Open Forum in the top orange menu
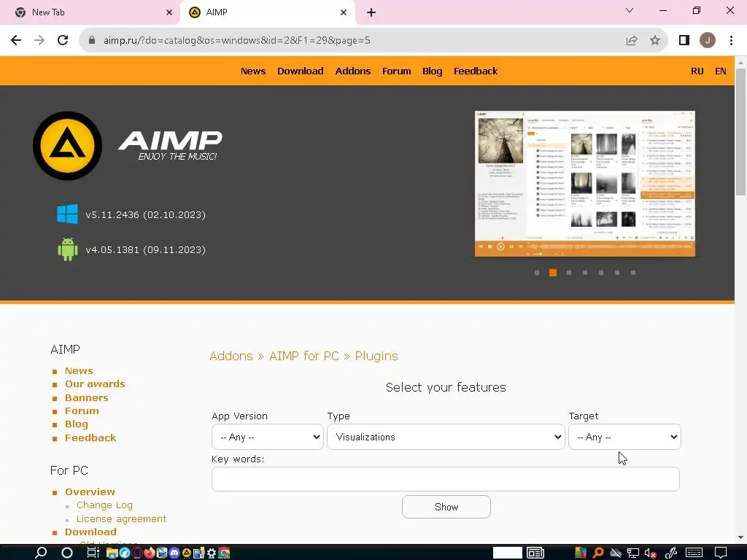The height and width of the screenshot is (560, 747). [396, 71]
